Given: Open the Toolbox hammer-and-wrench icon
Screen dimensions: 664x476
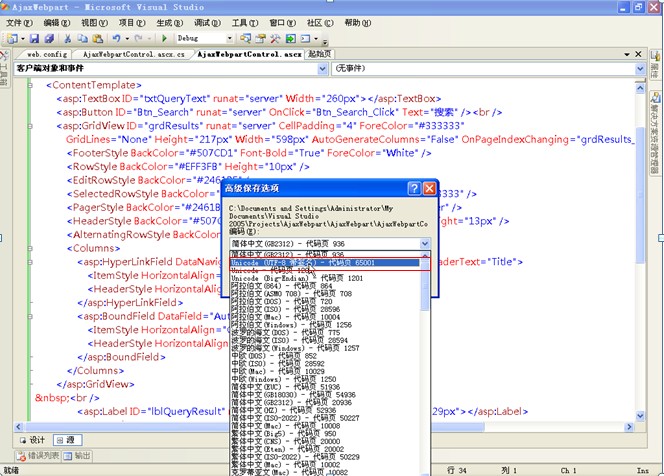Looking at the screenshot, I should pyautogui.click(x=275, y=39).
